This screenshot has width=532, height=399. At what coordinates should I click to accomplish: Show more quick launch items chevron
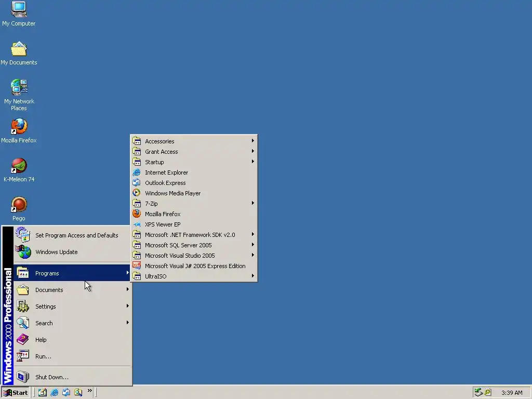tap(89, 391)
